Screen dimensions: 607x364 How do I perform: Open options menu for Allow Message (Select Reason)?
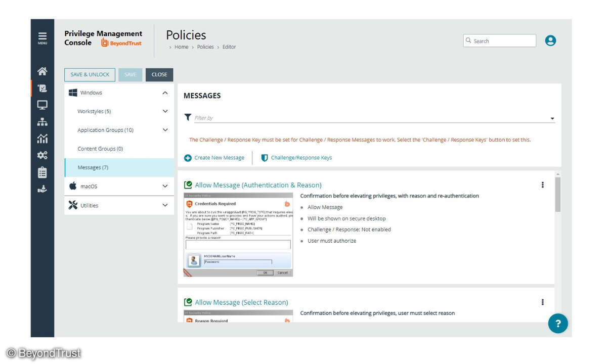543,302
